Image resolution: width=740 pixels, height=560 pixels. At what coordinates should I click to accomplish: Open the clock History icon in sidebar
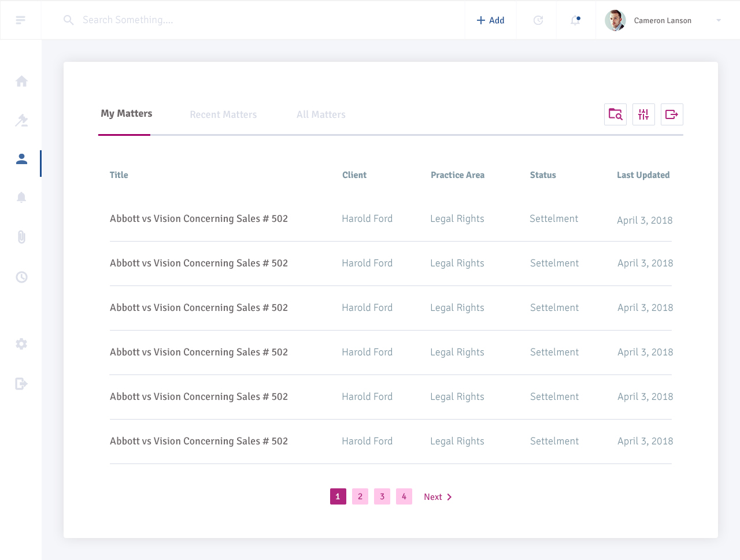[21, 277]
